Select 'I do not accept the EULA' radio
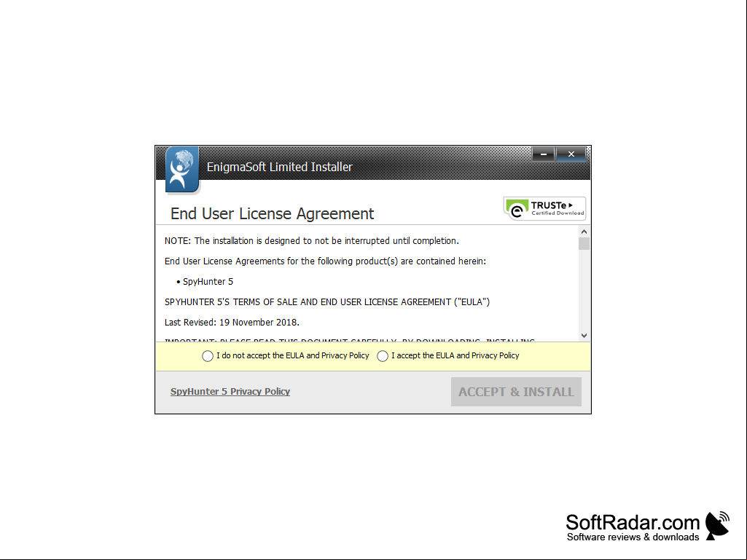The width and height of the screenshot is (747, 560). click(208, 355)
